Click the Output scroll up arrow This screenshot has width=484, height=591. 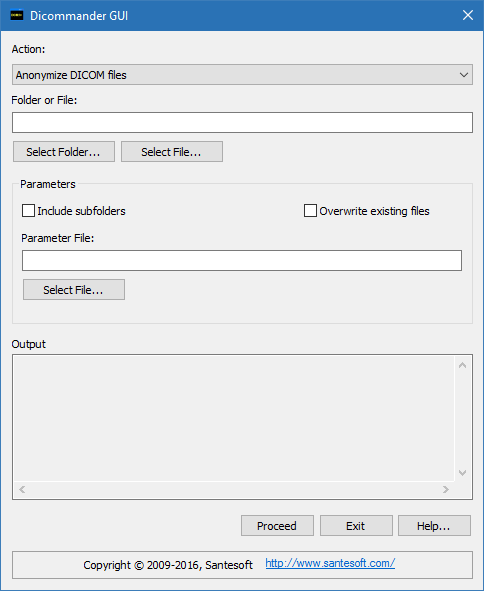pos(463,365)
